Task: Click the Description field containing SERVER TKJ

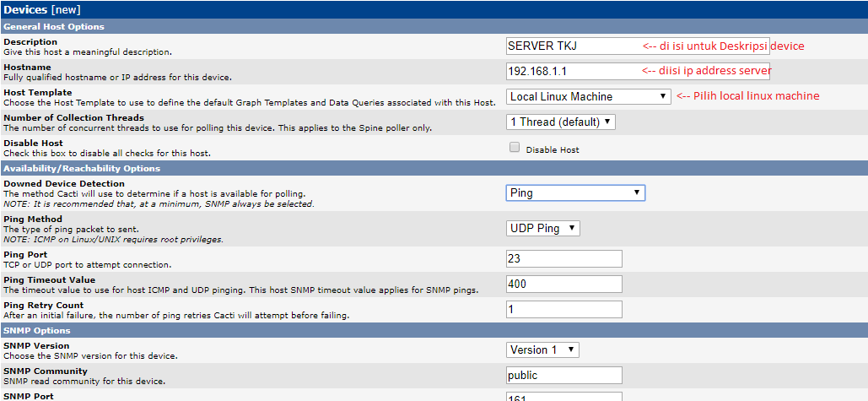Action: pyautogui.click(x=638, y=46)
